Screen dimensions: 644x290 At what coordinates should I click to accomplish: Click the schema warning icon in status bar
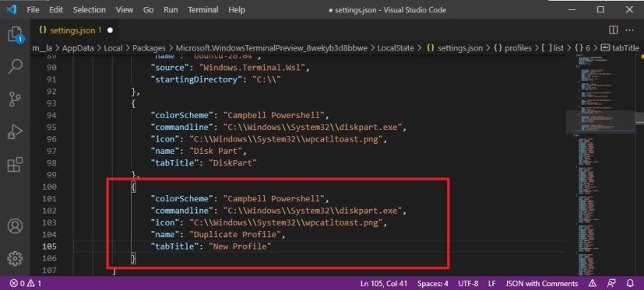(x=593, y=283)
